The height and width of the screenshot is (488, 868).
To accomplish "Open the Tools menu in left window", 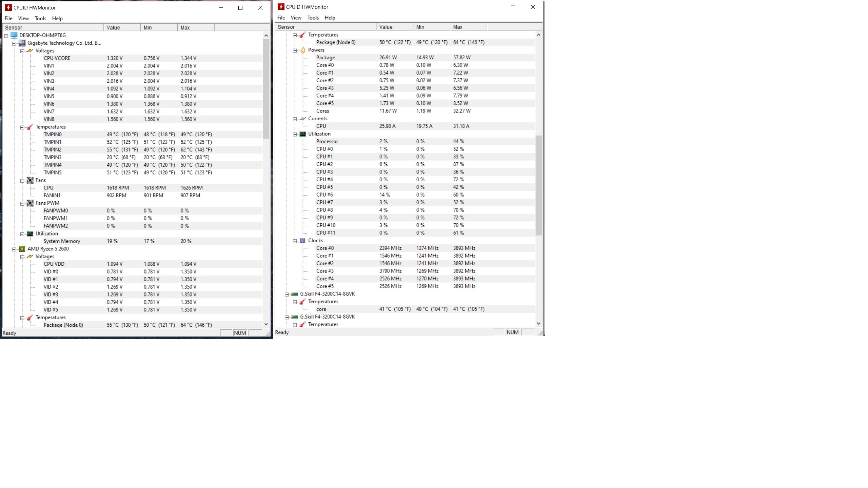I will coord(40,18).
